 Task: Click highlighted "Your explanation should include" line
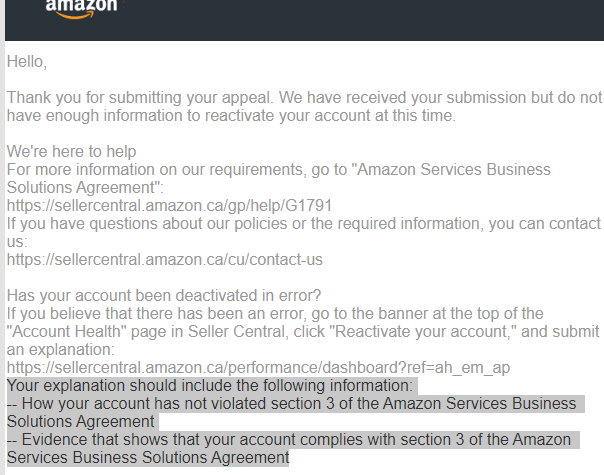[x=210, y=386]
